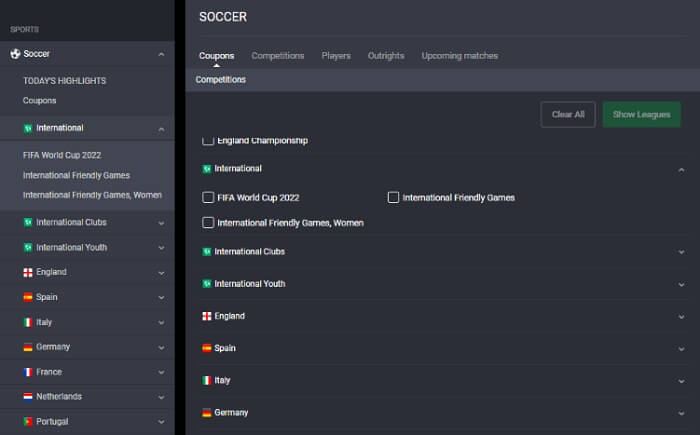Click International icon in competitions list
700x435 pixels.
pos(207,169)
